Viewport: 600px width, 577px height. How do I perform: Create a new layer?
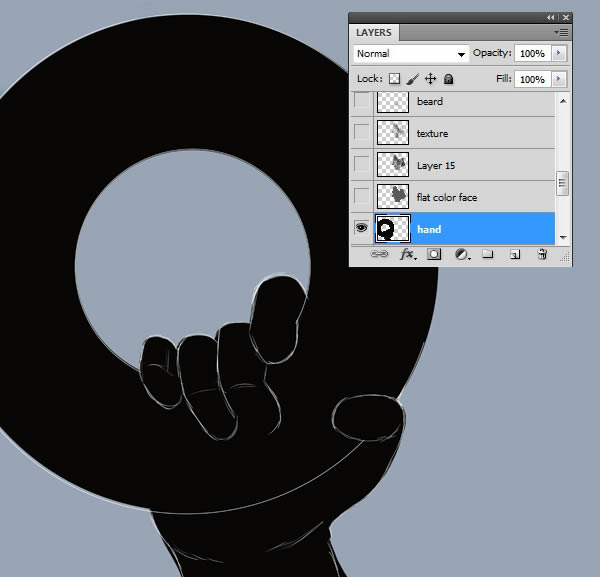coord(515,254)
